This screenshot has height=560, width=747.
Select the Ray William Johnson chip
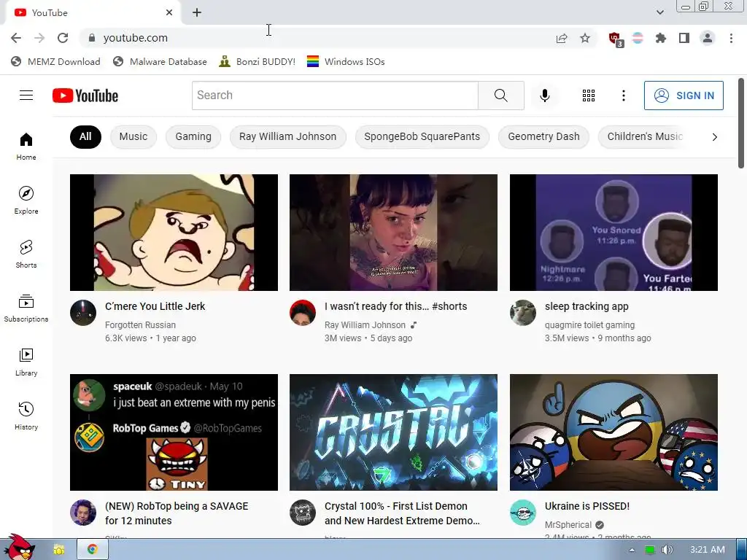pos(287,136)
